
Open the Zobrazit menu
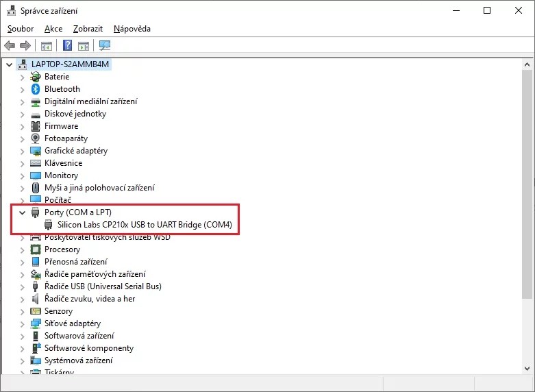(88, 29)
